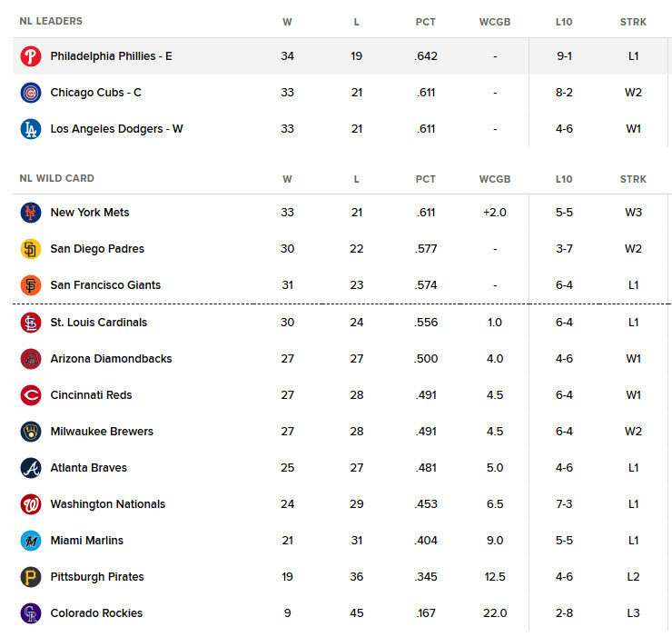Click the New York Mets logo
672x637 pixels.
pos(31,213)
